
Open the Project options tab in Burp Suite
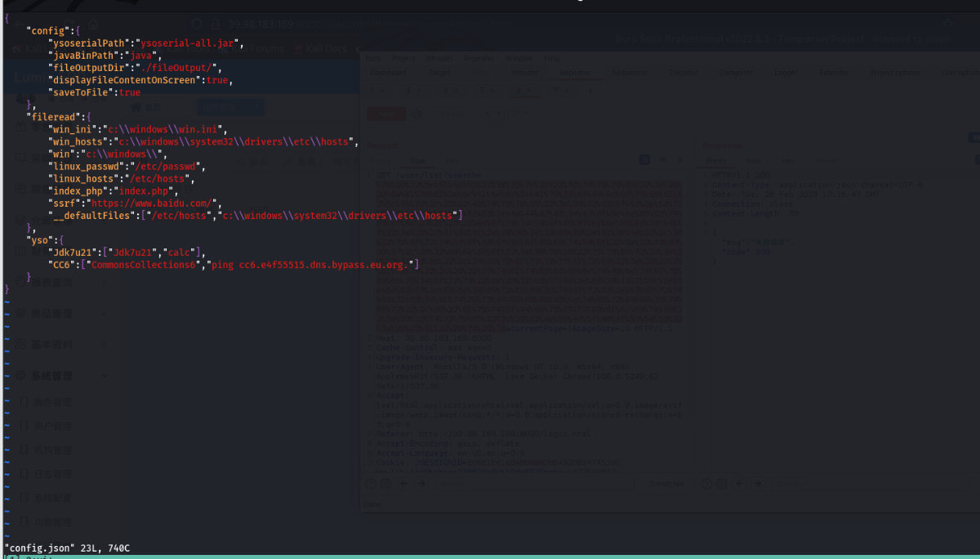coord(895,72)
